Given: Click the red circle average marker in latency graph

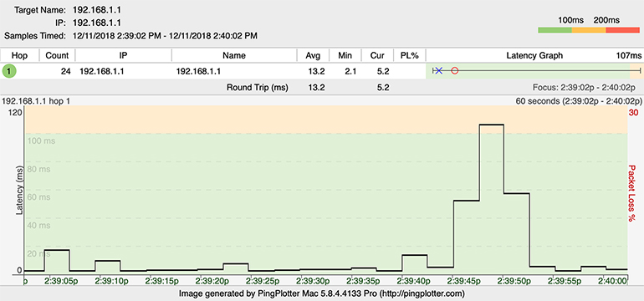Looking at the screenshot, I should 454,71.
